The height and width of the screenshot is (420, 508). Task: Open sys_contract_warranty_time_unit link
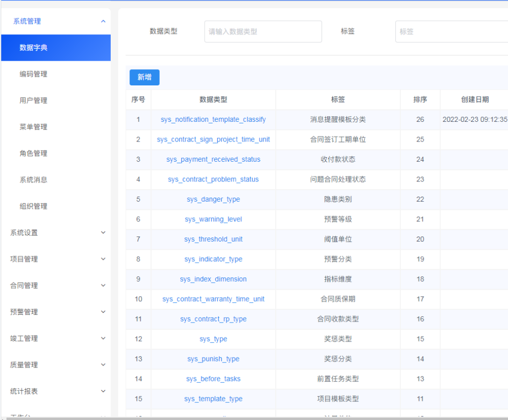point(213,299)
